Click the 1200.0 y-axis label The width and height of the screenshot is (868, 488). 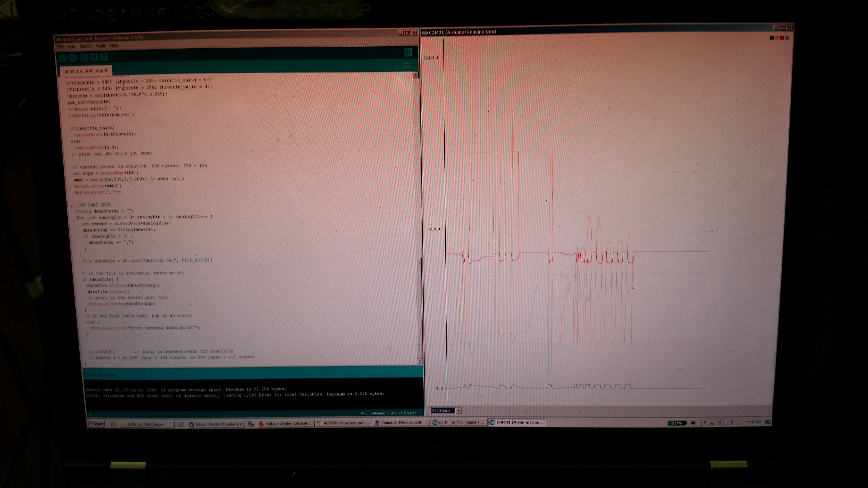(x=432, y=58)
